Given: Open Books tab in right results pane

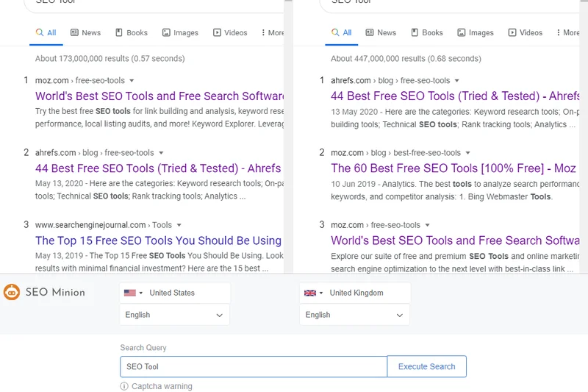Looking at the screenshot, I should pyautogui.click(x=427, y=32).
